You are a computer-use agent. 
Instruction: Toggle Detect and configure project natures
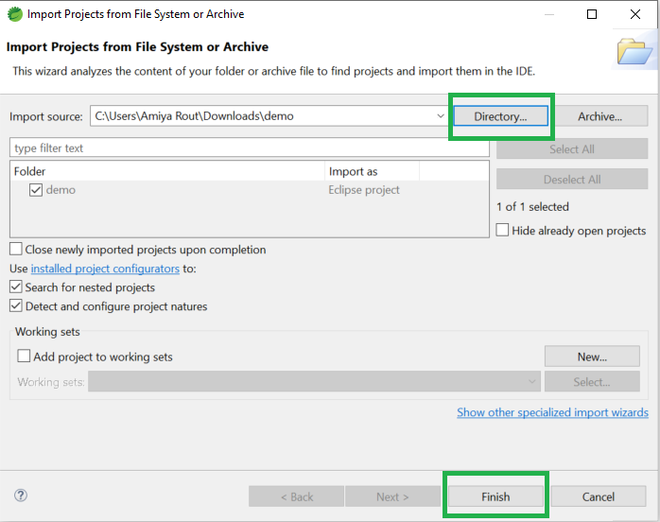(16, 306)
